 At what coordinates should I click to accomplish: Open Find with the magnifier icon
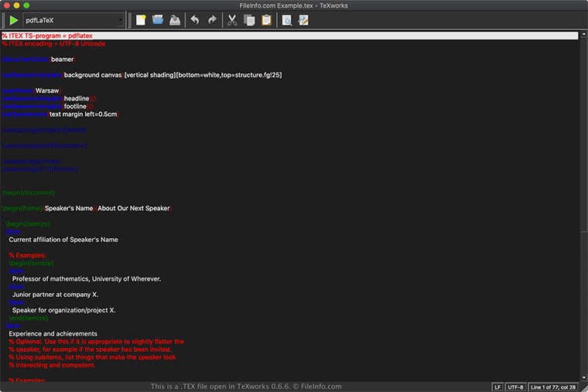click(x=287, y=20)
